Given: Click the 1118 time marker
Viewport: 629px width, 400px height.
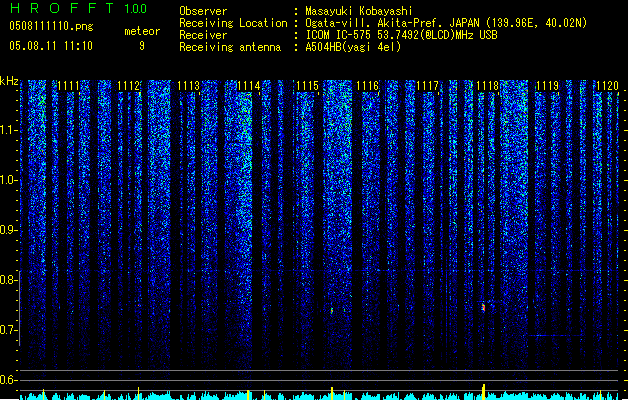Looking at the screenshot, I should (487, 86).
